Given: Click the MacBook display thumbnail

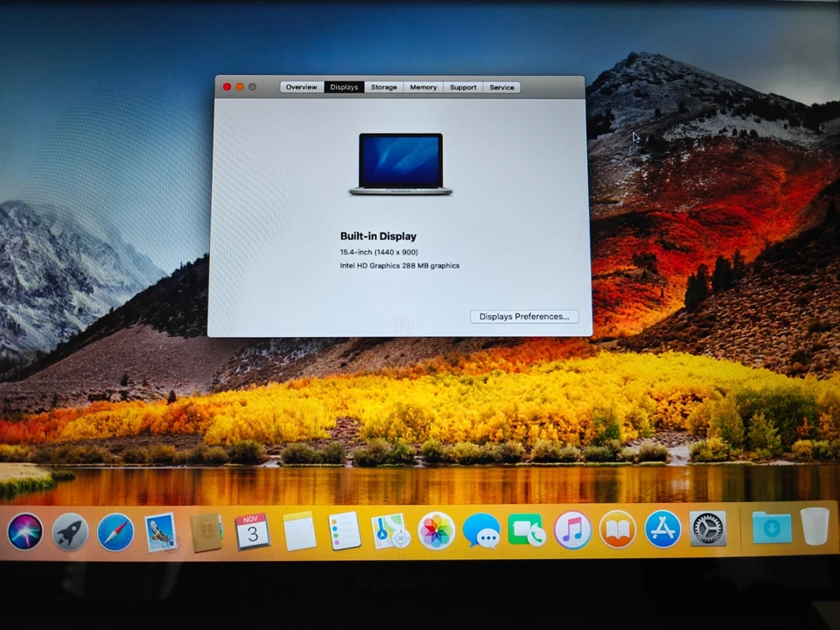Looking at the screenshot, I should pyautogui.click(x=400, y=162).
